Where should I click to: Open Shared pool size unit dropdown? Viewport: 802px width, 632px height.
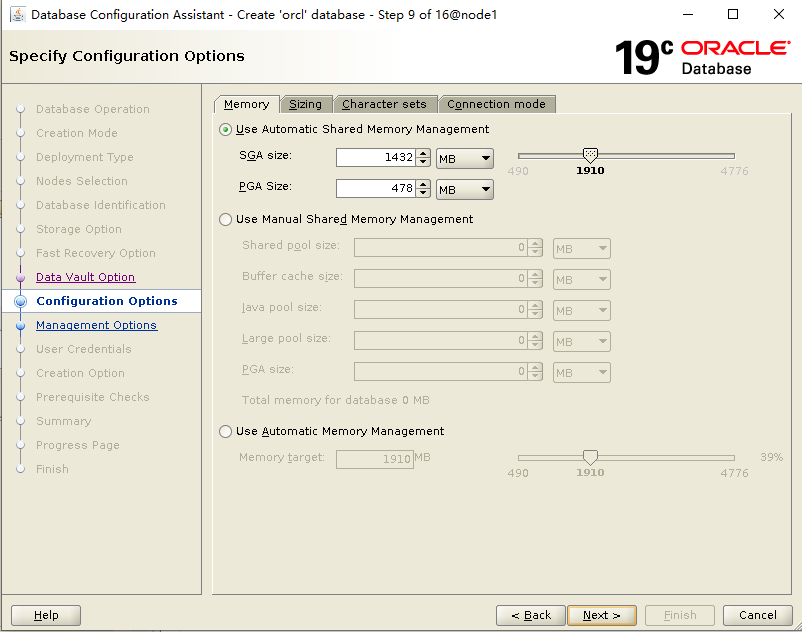(x=582, y=249)
